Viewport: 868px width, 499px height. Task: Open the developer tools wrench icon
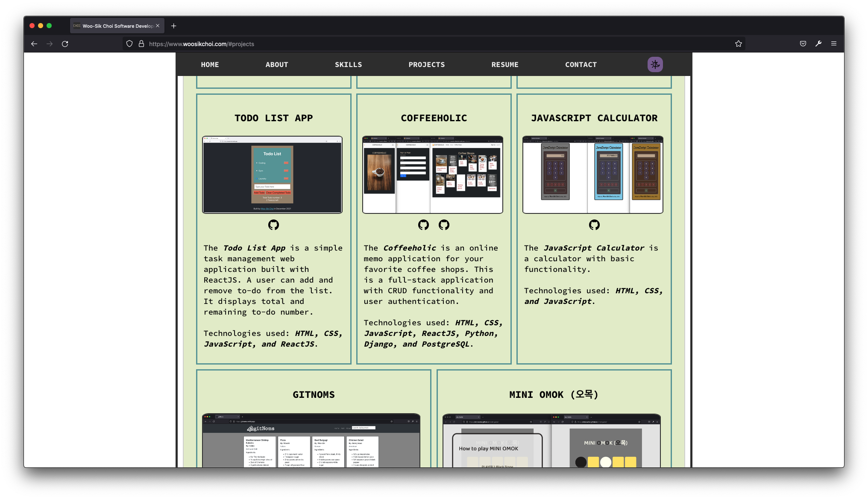(818, 44)
